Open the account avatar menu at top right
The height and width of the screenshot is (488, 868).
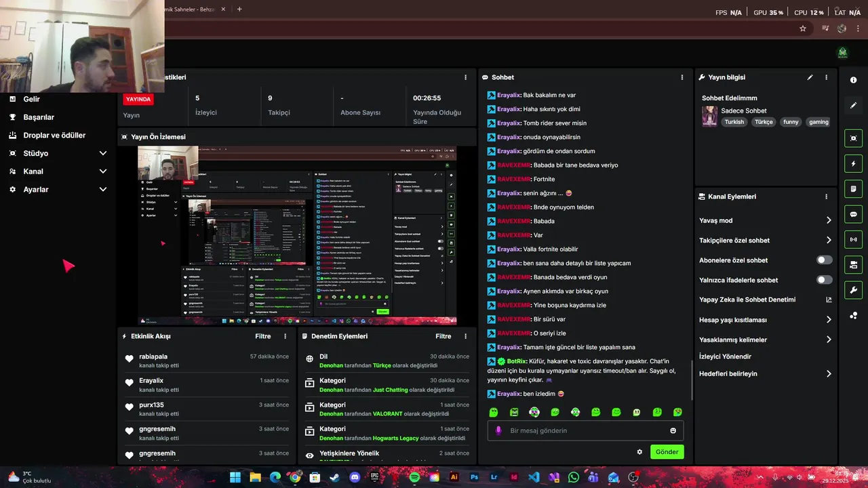[x=843, y=53]
